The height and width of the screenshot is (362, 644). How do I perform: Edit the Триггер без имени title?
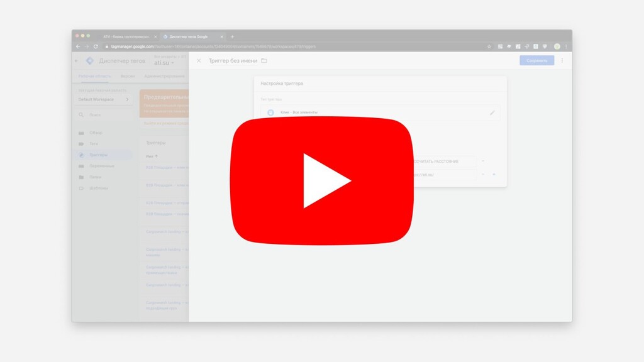233,61
